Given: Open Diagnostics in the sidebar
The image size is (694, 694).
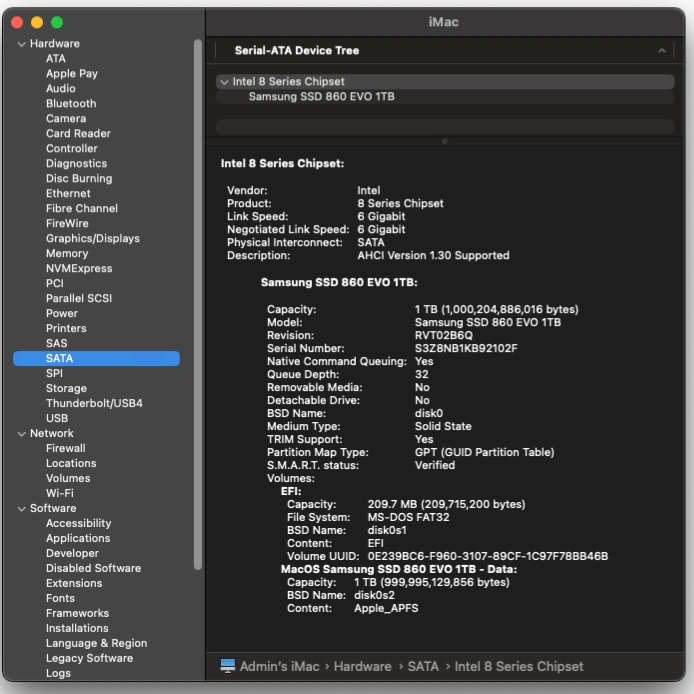Looking at the screenshot, I should (x=77, y=163).
